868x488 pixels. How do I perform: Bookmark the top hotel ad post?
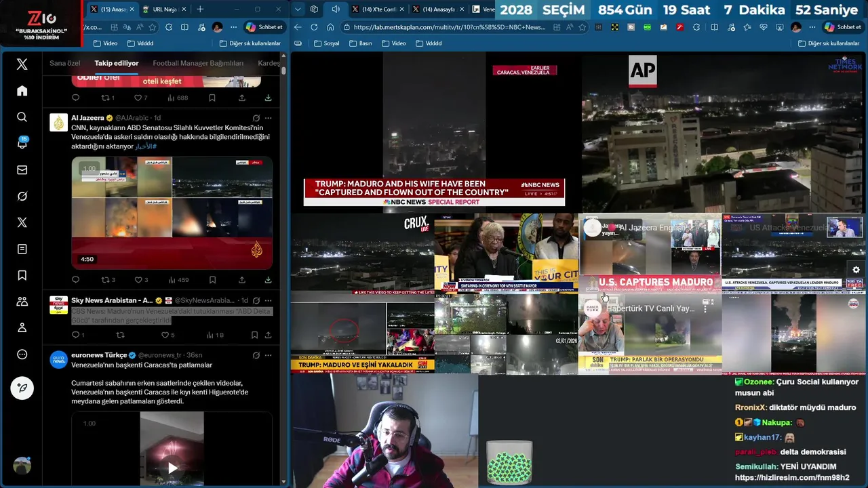click(x=212, y=98)
